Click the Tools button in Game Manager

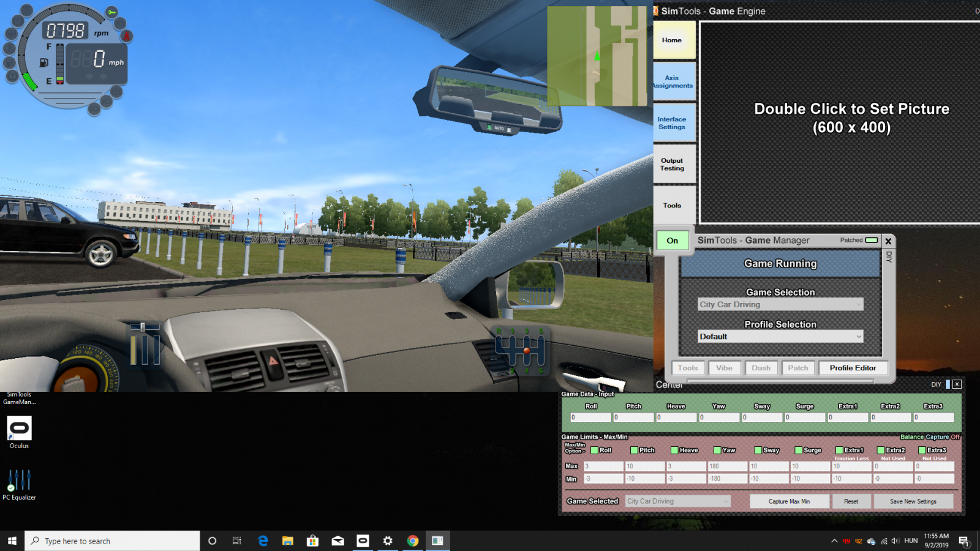[x=688, y=368]
